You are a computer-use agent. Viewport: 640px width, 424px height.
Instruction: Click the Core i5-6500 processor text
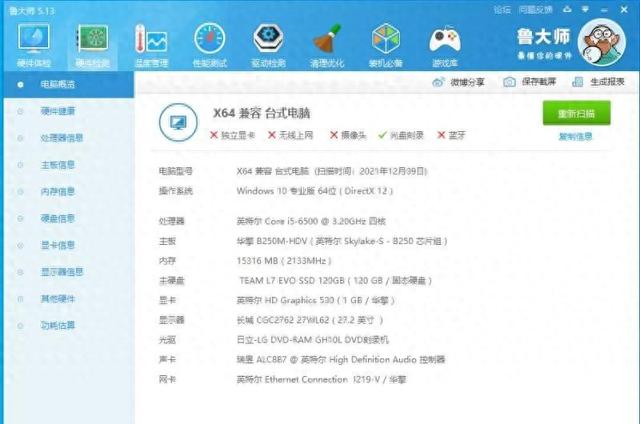click(x=311, y=221)
